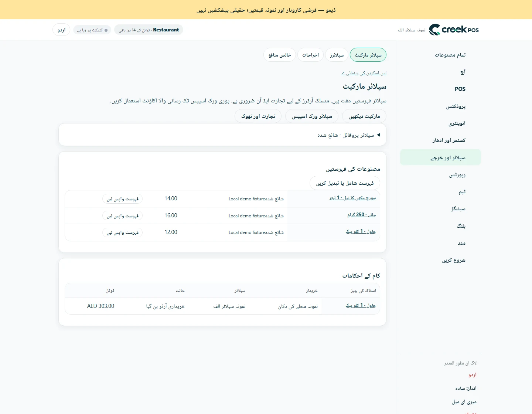The height and width of the screenshot is (414, 532).
Task: Go to the اخراجات tab
Action: 310,55
